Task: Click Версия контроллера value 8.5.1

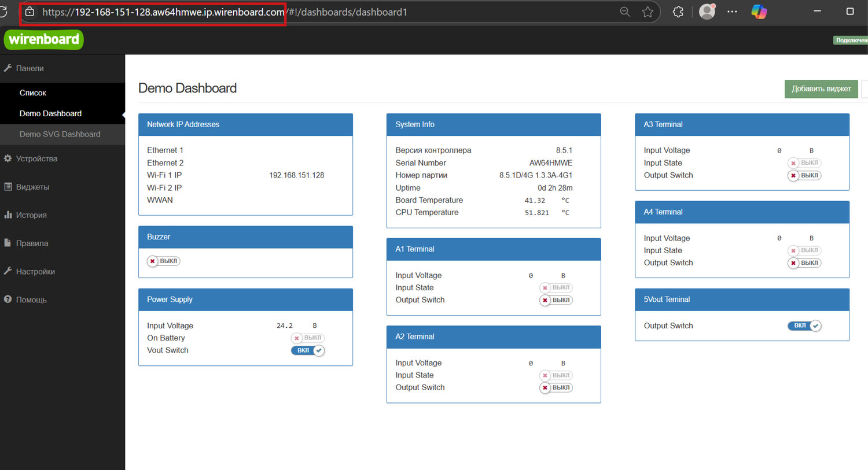Action: tap(564, 150)
